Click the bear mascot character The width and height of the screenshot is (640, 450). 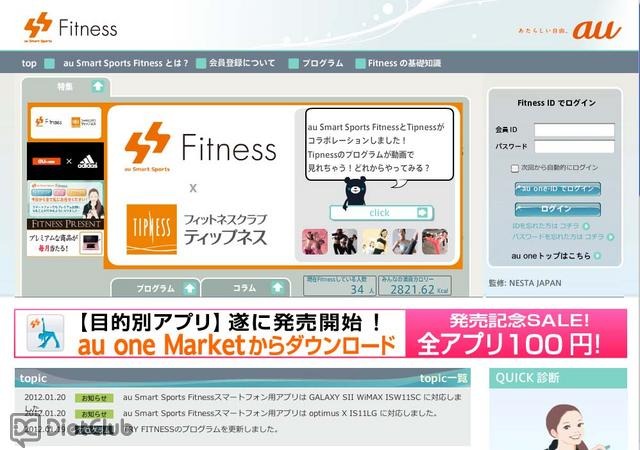[355, 191]
